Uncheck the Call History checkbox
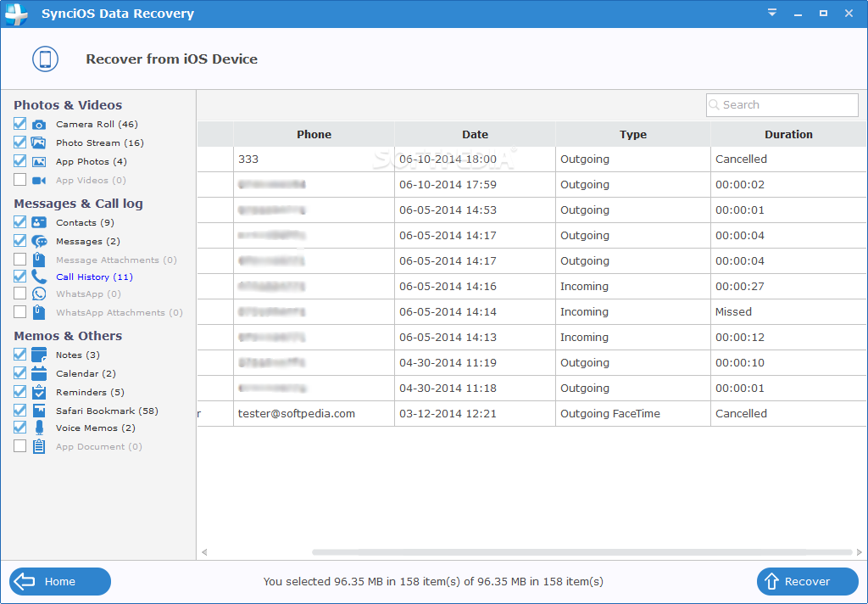 click(x=20, y=277)
